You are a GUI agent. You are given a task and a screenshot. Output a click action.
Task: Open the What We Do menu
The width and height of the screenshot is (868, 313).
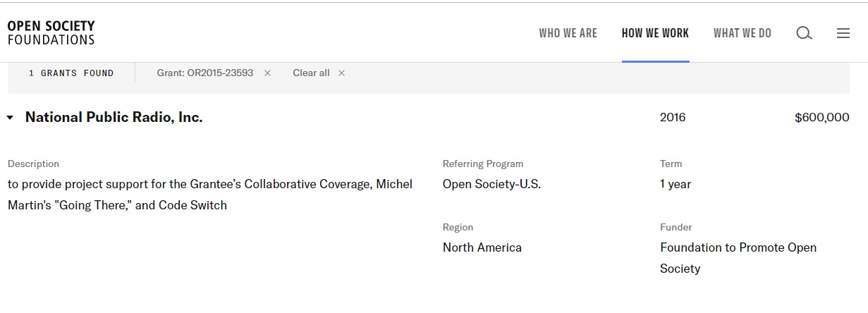(x=742, y=33)
